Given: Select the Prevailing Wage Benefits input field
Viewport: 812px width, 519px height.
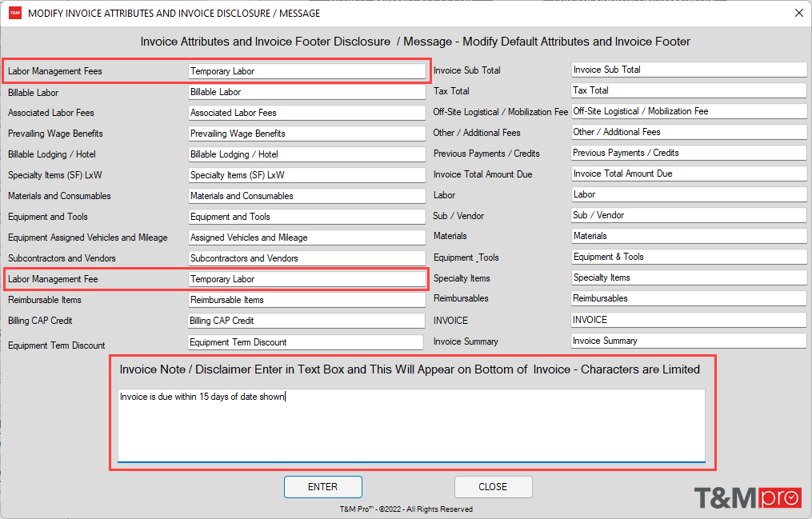Looking at the screenshot, I should coord(306,134).
